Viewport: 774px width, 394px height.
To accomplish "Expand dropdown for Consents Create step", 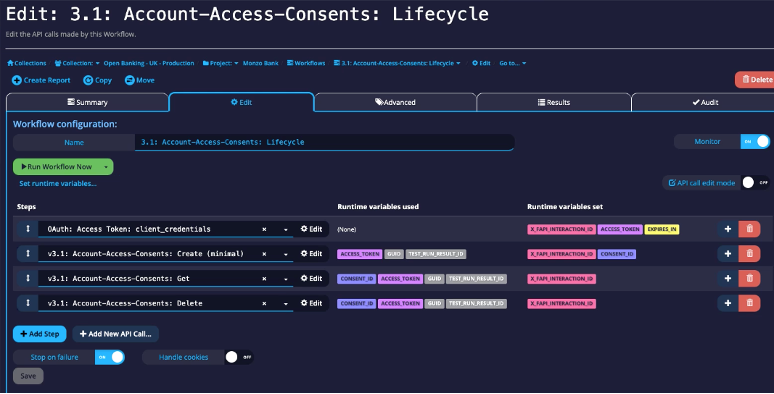I will click(285, 254).
